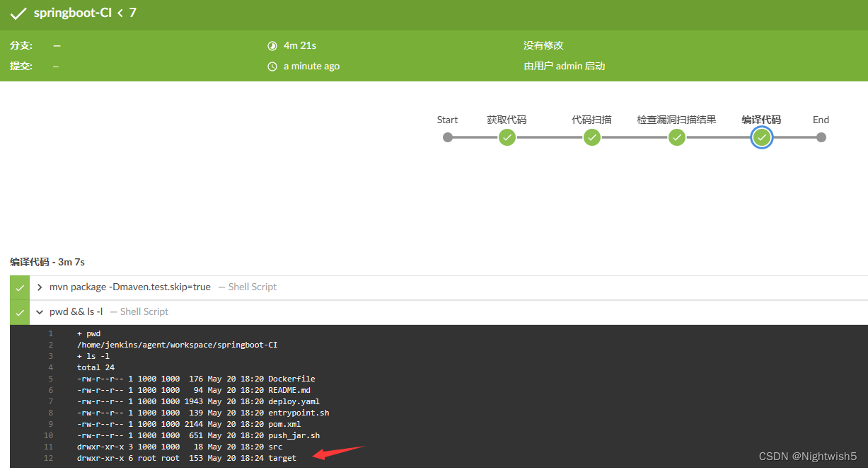Click the 4m 21s duration text

click(300, 45)
